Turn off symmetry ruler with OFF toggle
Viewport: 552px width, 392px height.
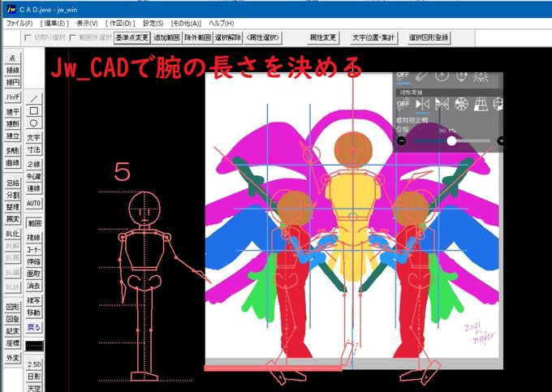coord(403,104)
